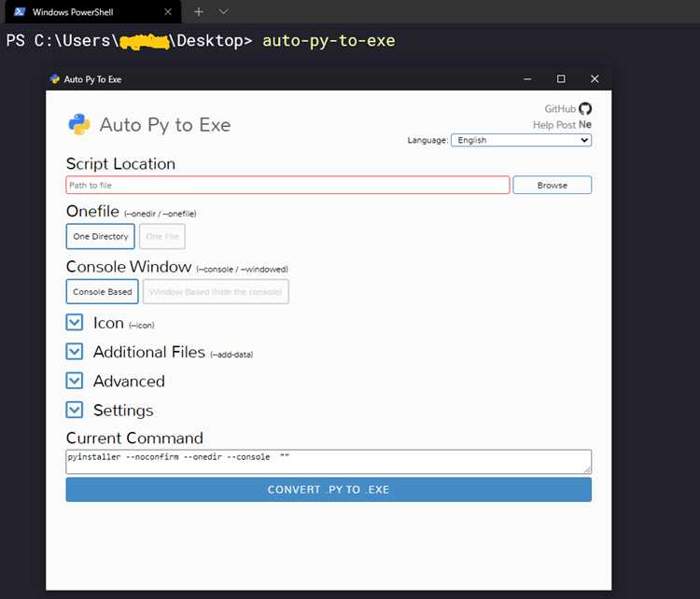Expand the Settings section
Screen dimensions: 700x599
(x=74, y=410)
